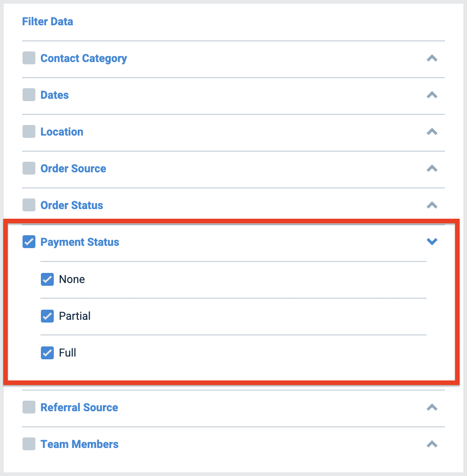Check the Team Members filter box
Screen dimensions: 467x476
[x=28, y=444]
